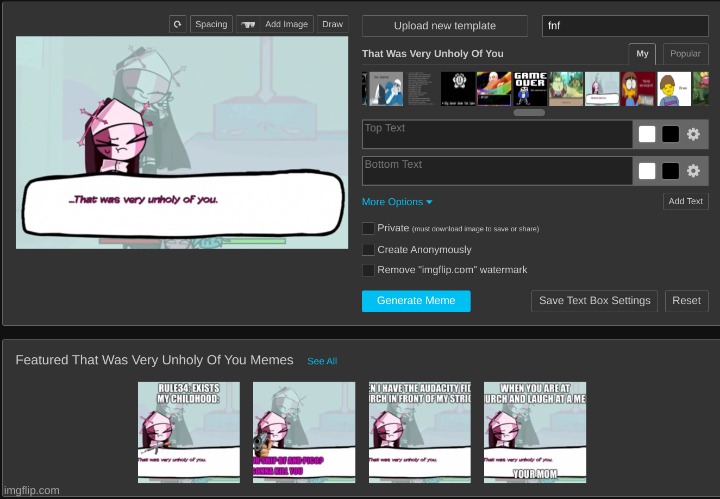Image resolution: width=720 pixels, height=499 pixels.
Task: Click the Reset button
Action: 686,301
